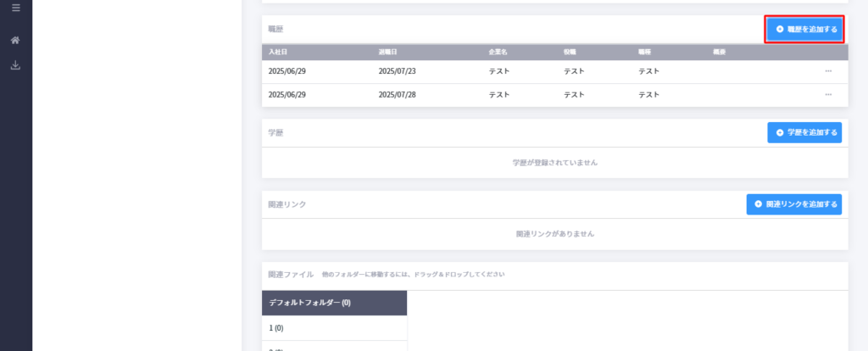Open the hamburger menu in the sidebar
Screen dimensions: 868x351
click(15, 8)
